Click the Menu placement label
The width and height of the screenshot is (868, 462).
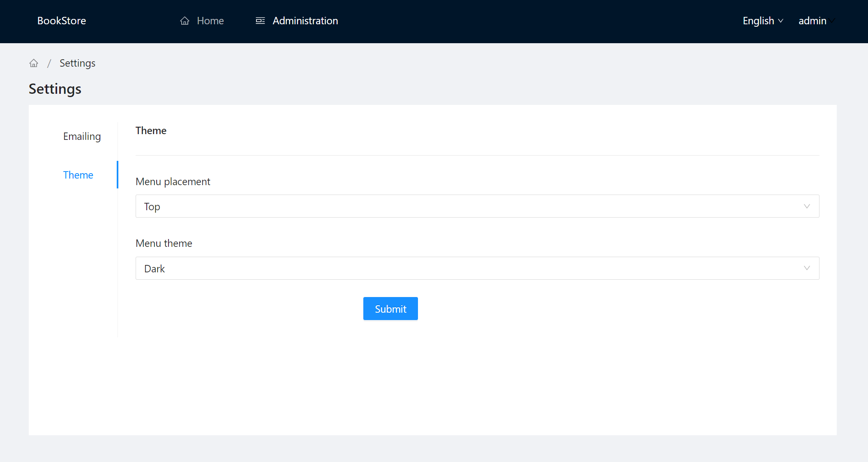pos(173,181)
